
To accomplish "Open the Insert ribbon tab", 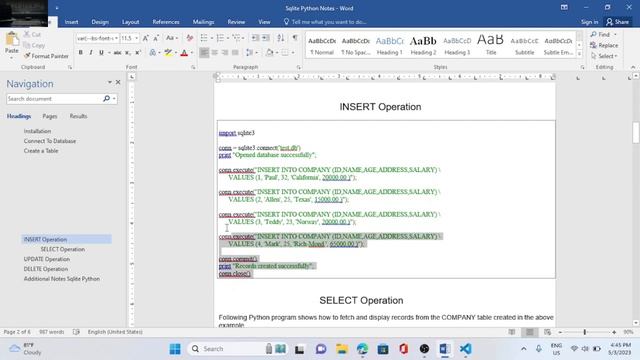I will 71,22.
